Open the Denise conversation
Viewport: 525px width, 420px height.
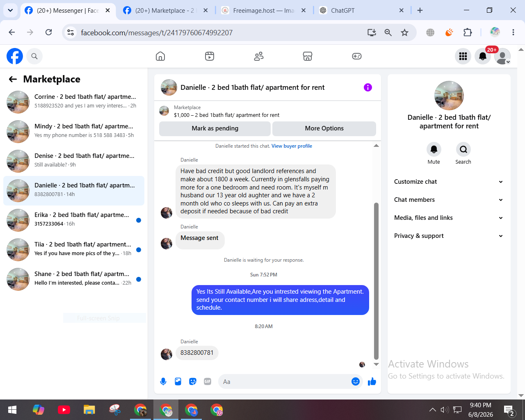74,161
